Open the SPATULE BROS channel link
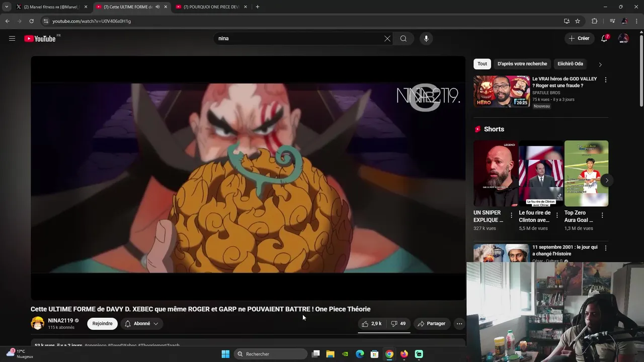 (546, 93)
